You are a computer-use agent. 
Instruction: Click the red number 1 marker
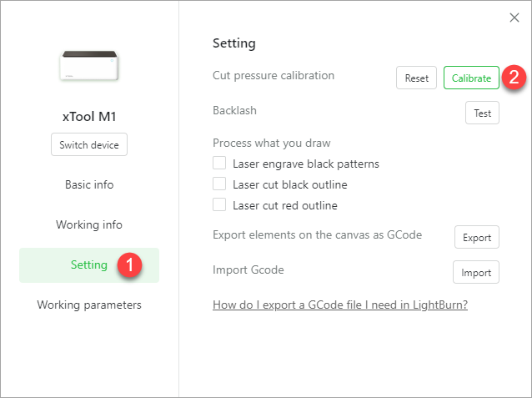129,264
